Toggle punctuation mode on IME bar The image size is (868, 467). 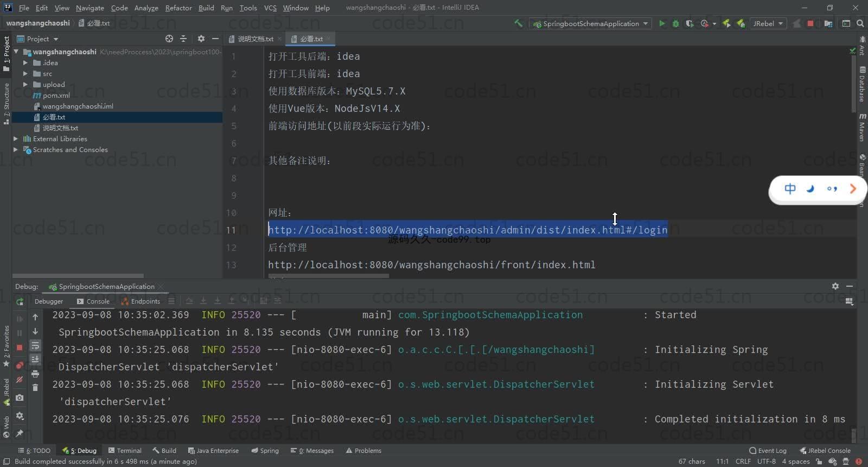pyautogui.click(x=832, y=189)
